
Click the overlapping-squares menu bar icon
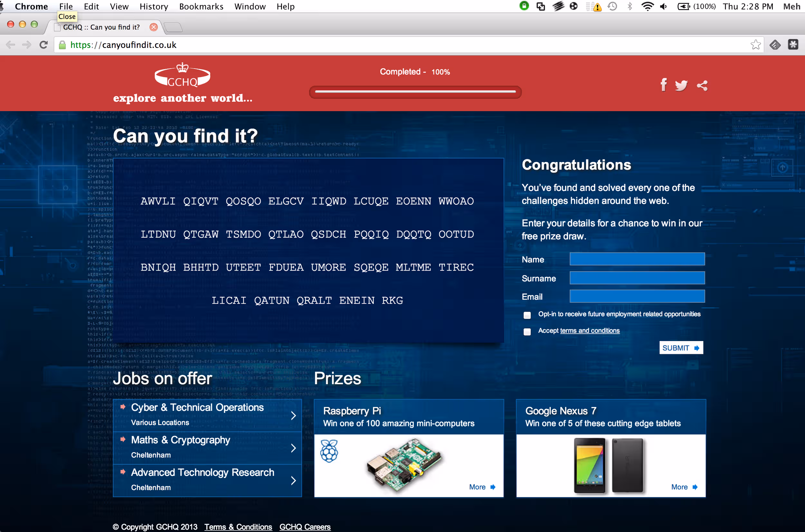(541, 6)
